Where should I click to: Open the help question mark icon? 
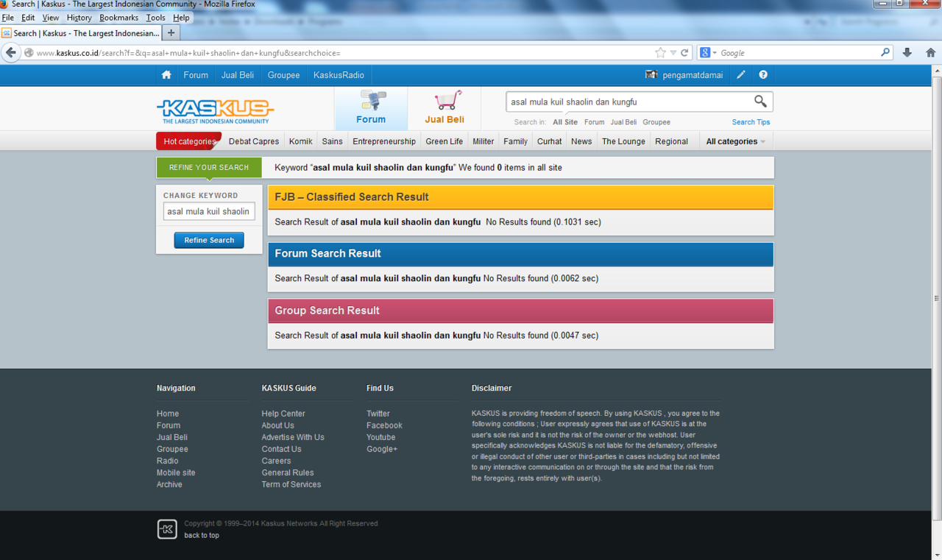tap(763, 75)
